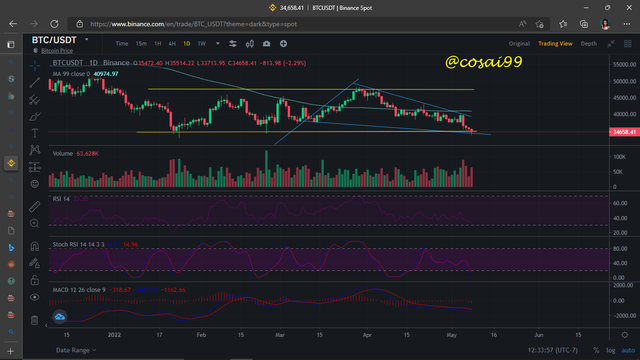
Task: Switch to Trading View chart
Action: [555, 44]
